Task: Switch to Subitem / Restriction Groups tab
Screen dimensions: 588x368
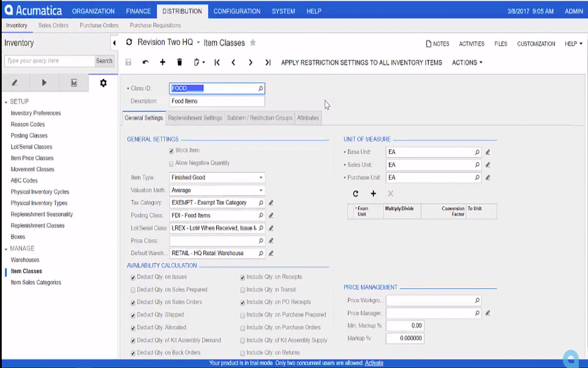Action: pos(260,118)
